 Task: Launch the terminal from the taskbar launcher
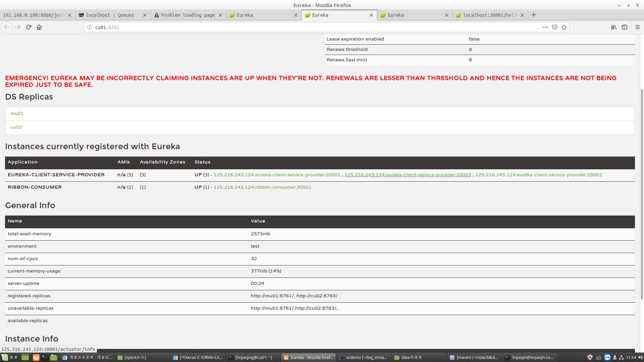(x=45, y=358)
